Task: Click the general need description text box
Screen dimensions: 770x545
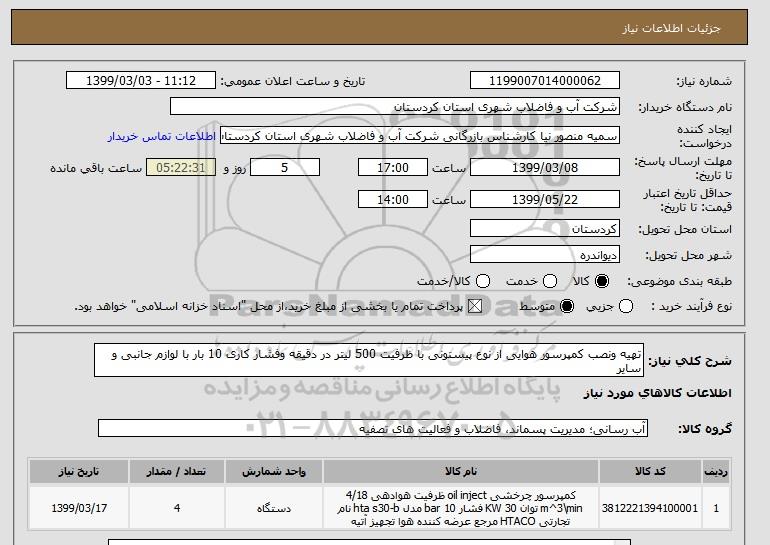Action: click(369, 360)
